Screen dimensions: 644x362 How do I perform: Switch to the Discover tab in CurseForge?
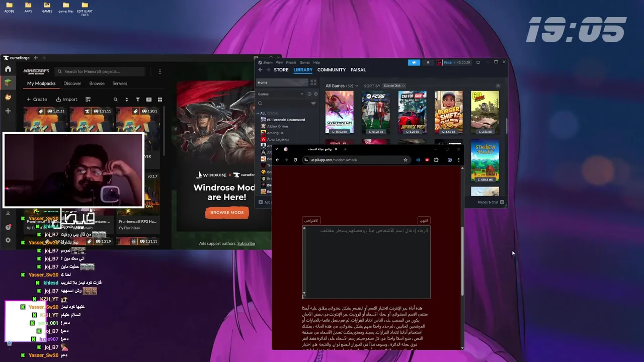72,83
